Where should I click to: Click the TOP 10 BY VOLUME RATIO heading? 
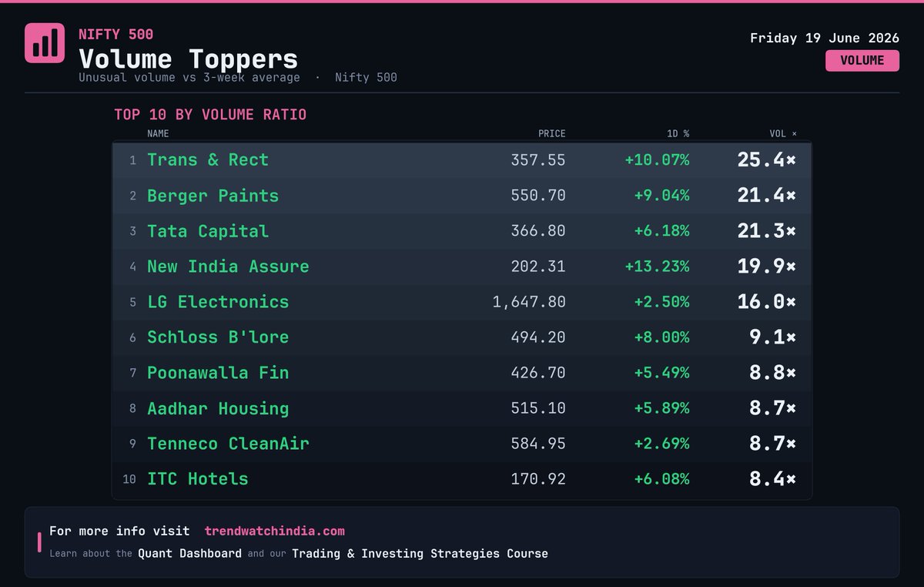click(210, 115)
